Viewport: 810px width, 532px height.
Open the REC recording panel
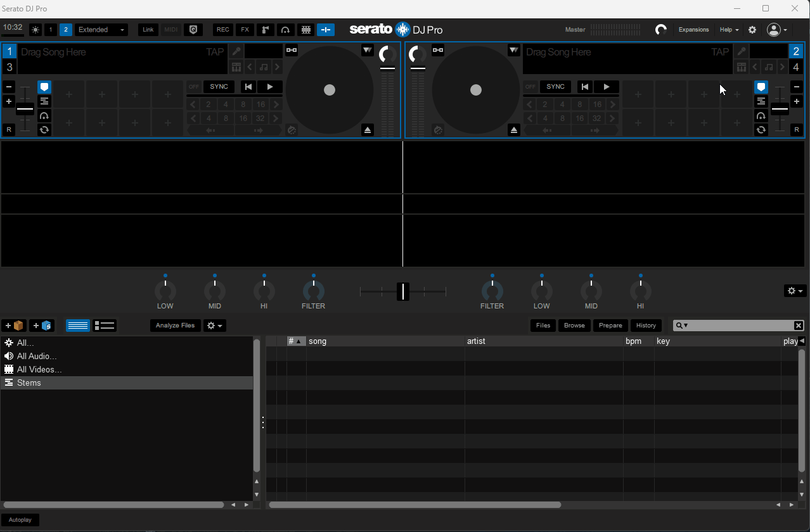click(222, 30)
